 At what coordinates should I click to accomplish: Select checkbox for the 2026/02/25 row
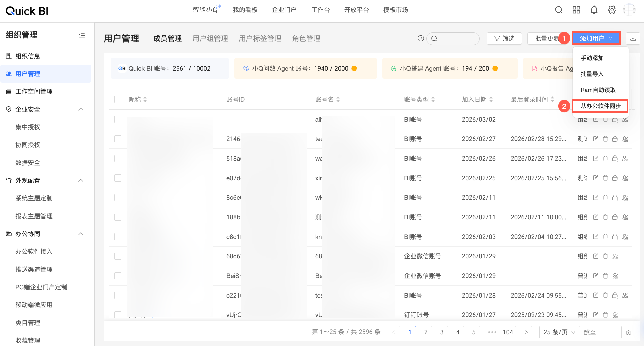[x=118, y=178]
